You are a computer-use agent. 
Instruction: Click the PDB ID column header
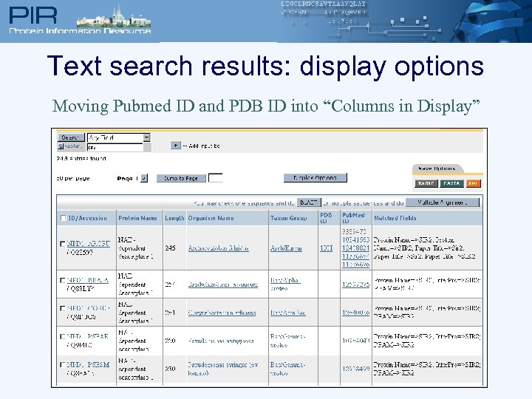click(326, 218)
